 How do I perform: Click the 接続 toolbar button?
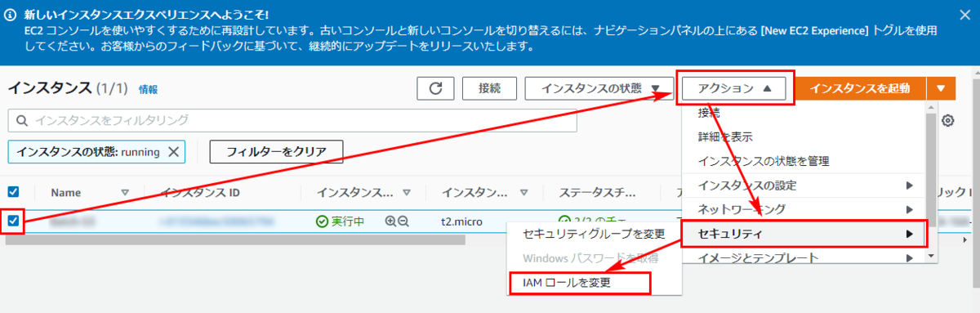[489, 88]
